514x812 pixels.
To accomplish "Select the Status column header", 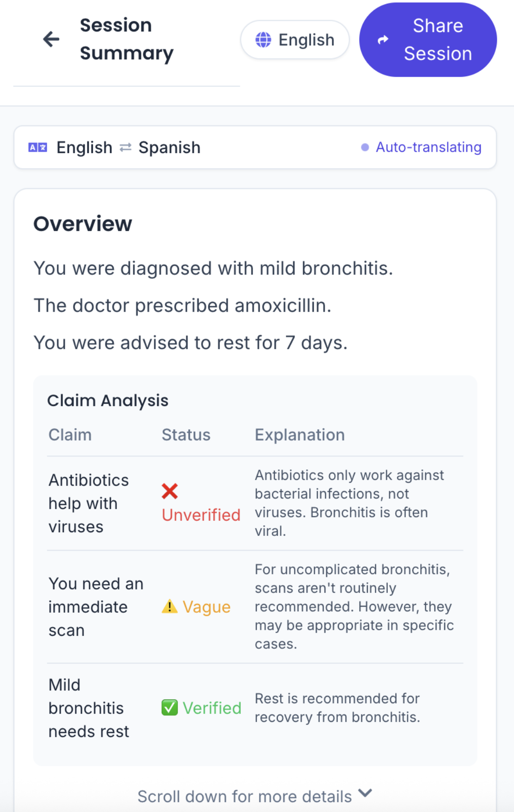I will point(186,435).
